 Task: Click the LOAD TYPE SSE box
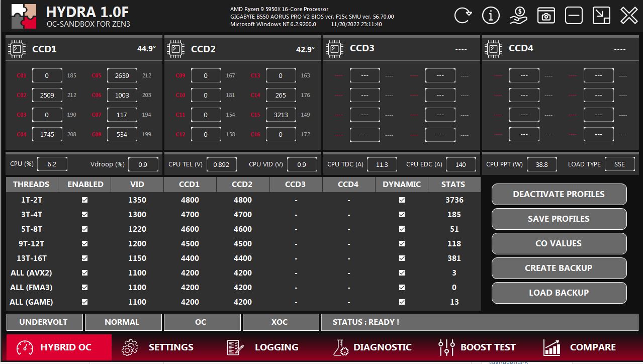(620, 164)
